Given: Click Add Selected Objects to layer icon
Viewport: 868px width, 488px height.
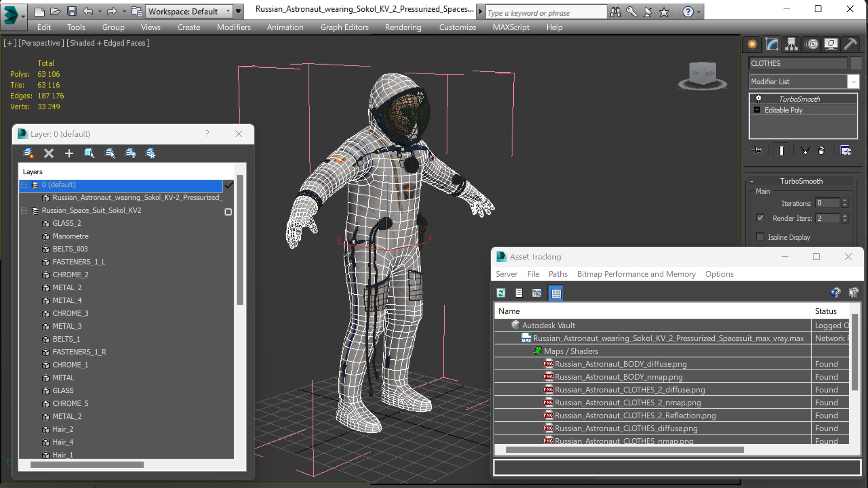Looking at the screenshot, I should [x=89, y=153].
